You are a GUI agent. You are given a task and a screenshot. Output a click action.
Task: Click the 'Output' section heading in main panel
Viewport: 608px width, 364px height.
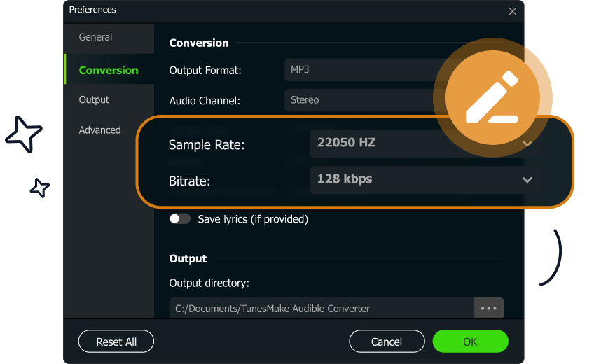pyautogui.click(x=188, y=258)
